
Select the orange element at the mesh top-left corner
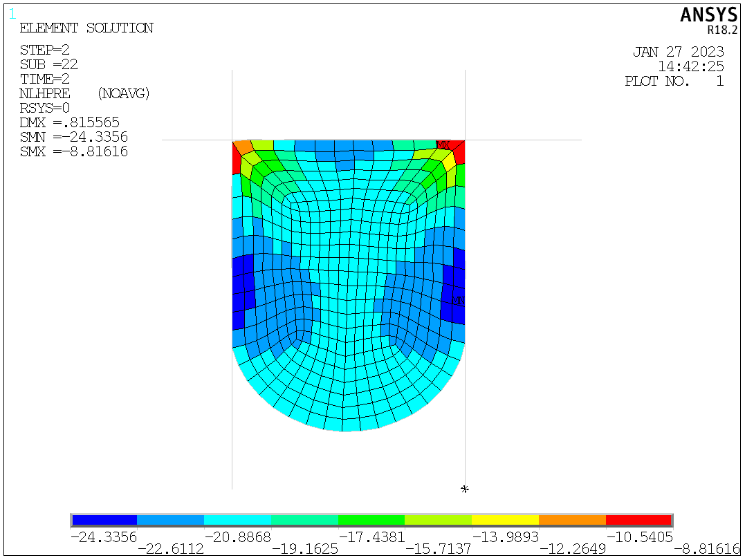pos(243,147)
